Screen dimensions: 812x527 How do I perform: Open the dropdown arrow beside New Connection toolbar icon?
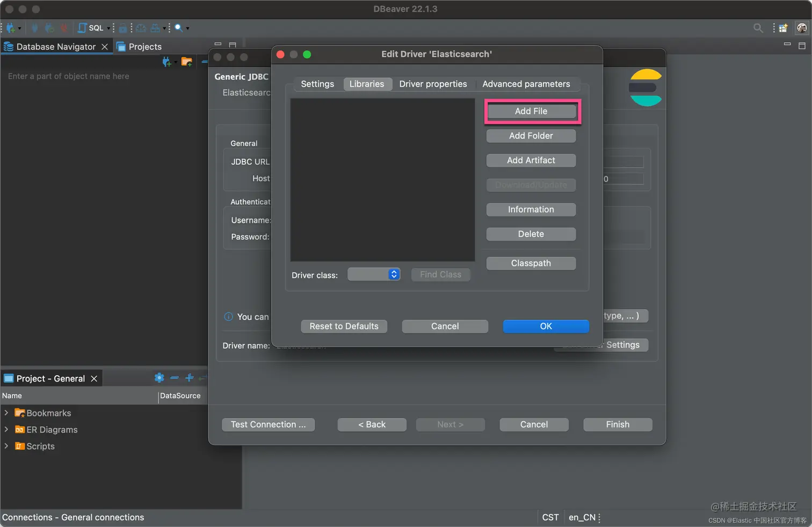click(x=20, y=28)
